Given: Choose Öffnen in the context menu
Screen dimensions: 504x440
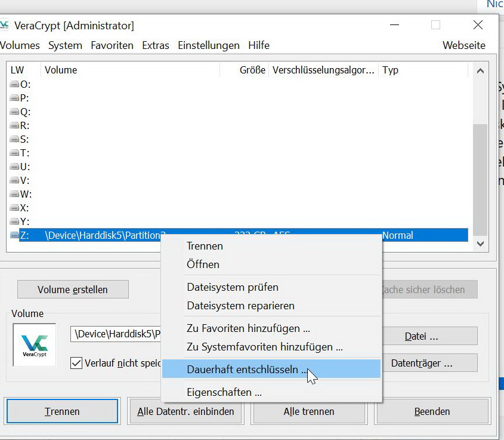Looking at the screenshot, I should (271, 264).
